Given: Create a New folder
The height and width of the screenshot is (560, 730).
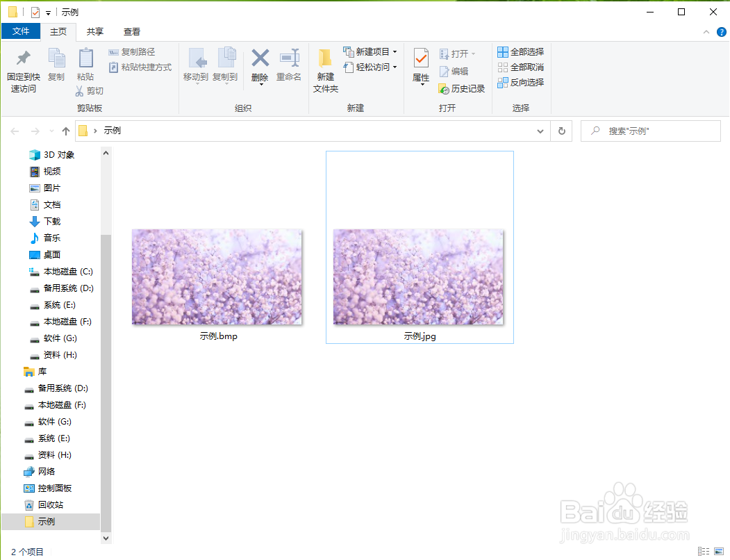Looking at the screenshot, I should coord(326,71).
